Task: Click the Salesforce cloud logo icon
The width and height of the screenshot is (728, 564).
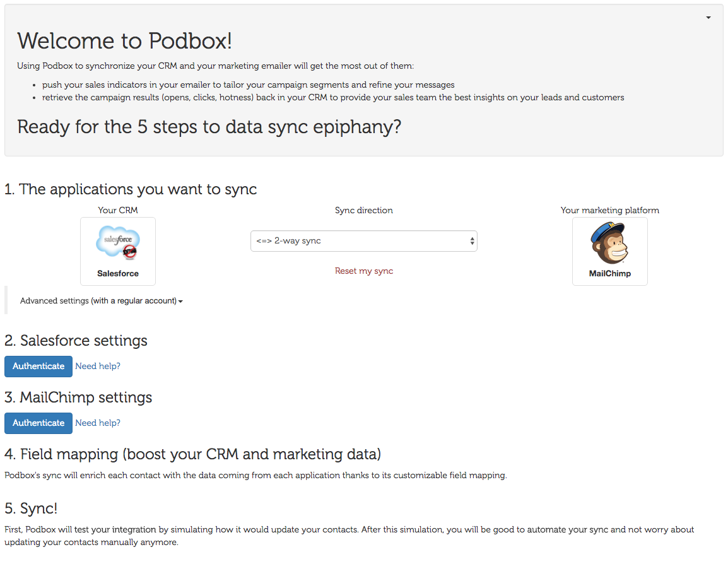Action: tap(118, 242)
